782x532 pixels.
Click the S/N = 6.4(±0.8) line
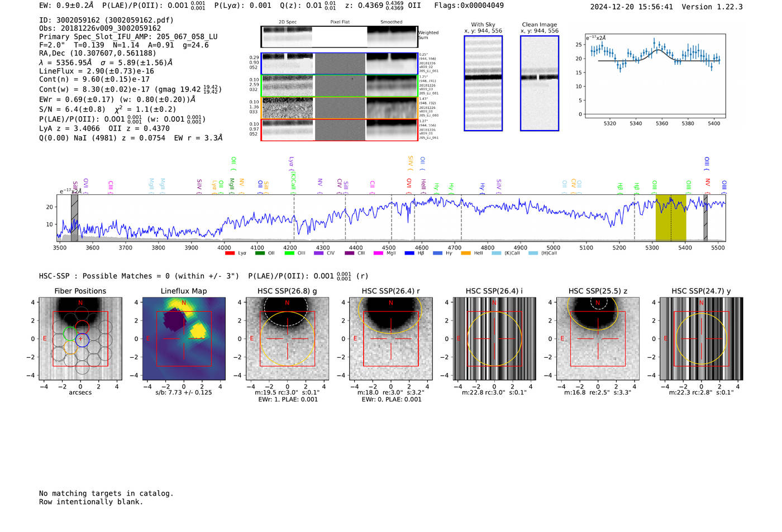108,109
